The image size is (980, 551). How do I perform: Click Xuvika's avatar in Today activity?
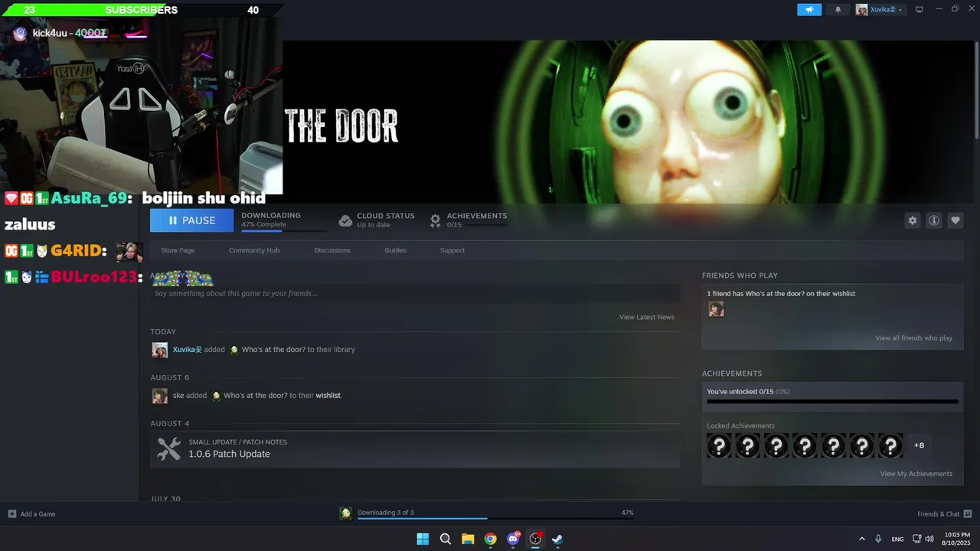tap(159, 350)
